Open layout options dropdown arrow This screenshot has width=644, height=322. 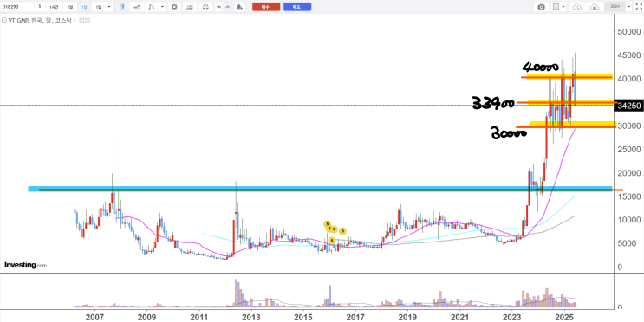point(563,7)
